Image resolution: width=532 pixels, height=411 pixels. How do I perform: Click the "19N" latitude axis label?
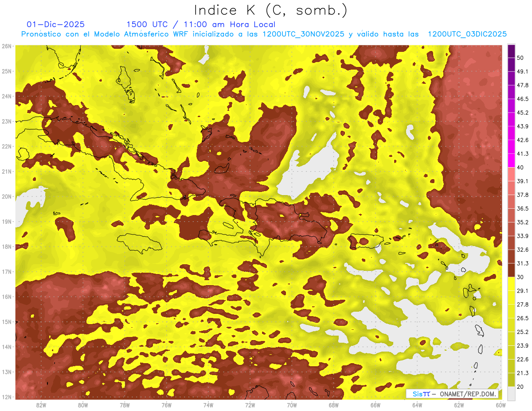tap(7, 222)
